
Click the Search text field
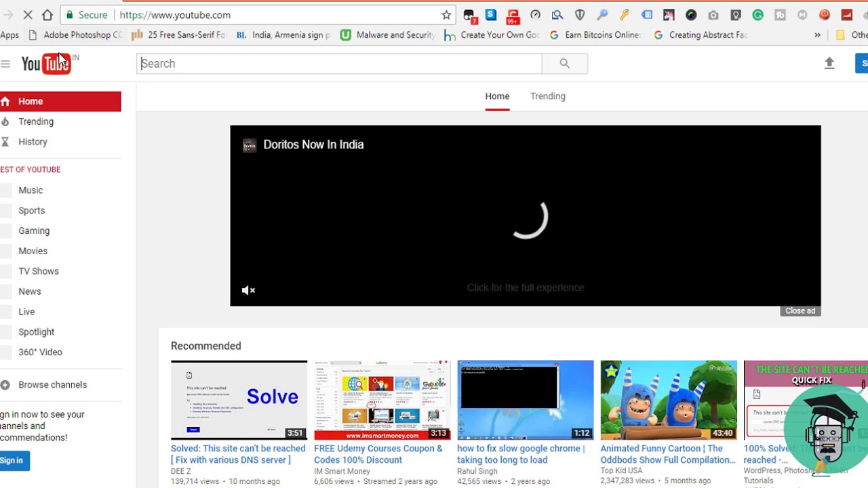(x=339, y=63)
